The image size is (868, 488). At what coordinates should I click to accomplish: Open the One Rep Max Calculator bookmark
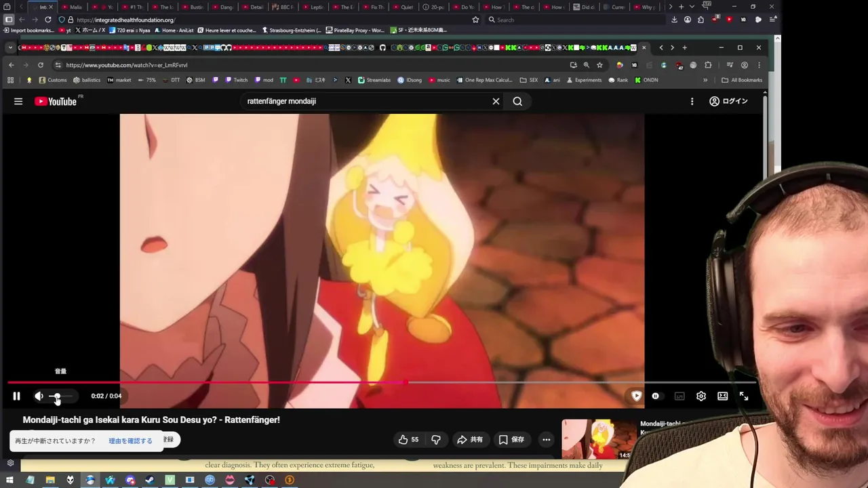(485, 80)
